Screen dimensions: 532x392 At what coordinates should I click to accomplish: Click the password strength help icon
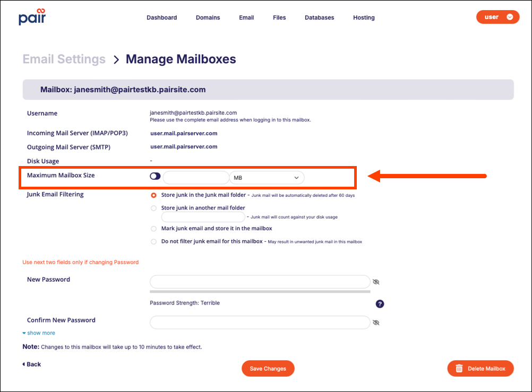coord(380,304)
